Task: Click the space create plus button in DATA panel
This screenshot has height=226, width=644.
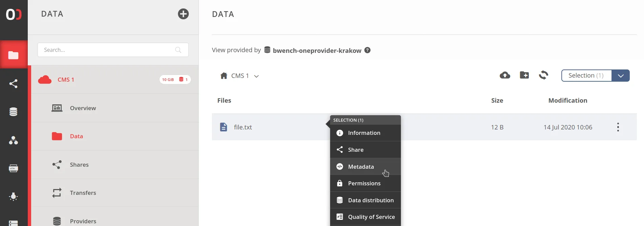Action: pyautogui.click(x=183, y=14)
